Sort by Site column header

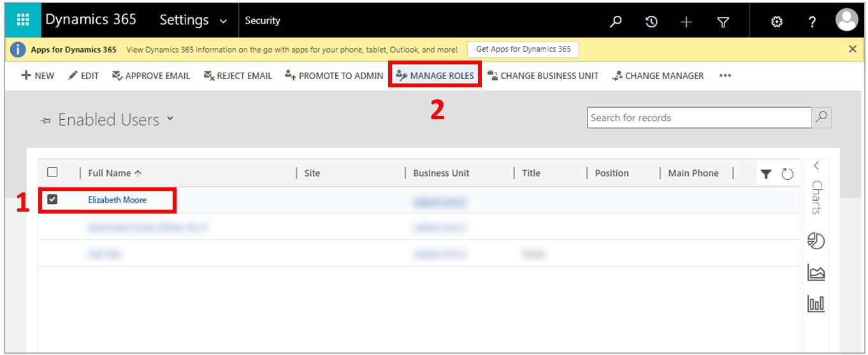[x=312, y=173]
